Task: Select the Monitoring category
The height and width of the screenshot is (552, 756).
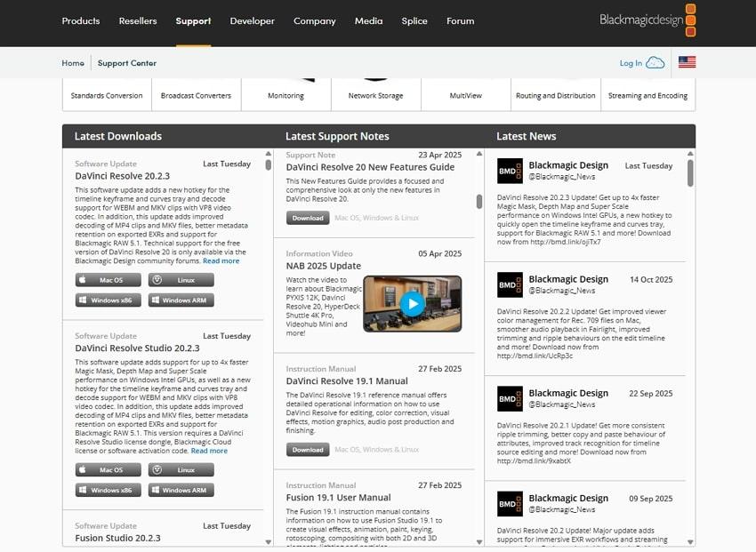Action: pos(286,95)
